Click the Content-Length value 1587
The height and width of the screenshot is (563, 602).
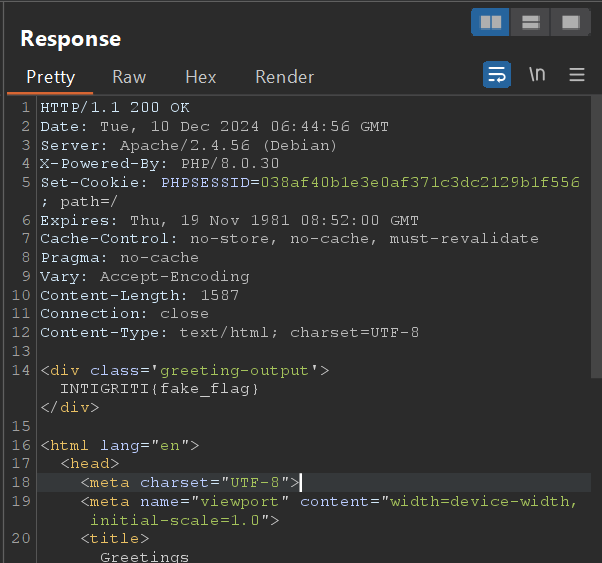coord(220,295)
